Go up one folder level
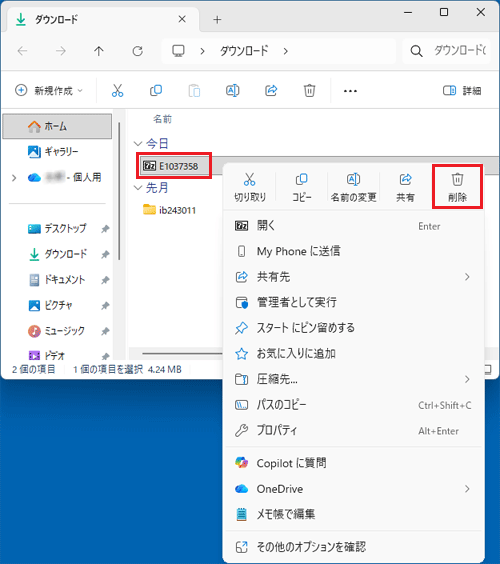The image size is (500, 564). (99, 51)
